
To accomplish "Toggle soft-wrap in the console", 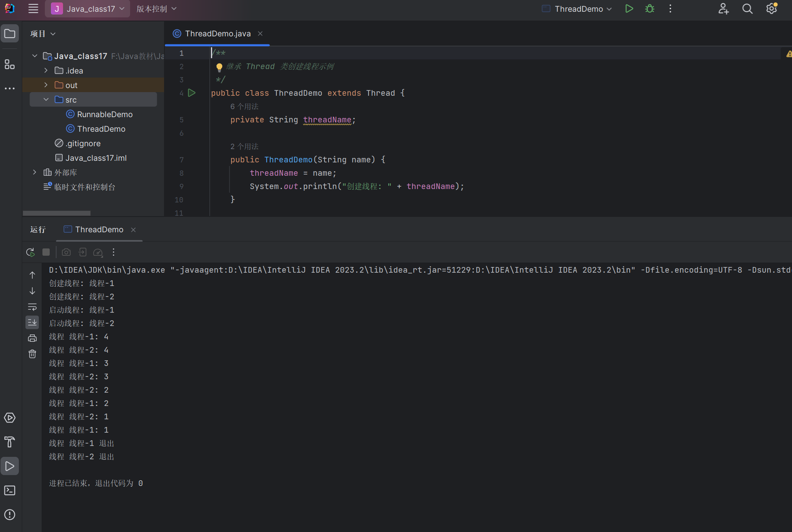I will point(32,307).
